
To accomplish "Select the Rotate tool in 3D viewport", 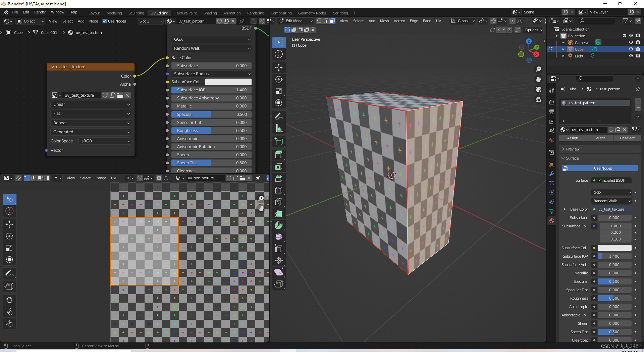I will tap(279, 79).
